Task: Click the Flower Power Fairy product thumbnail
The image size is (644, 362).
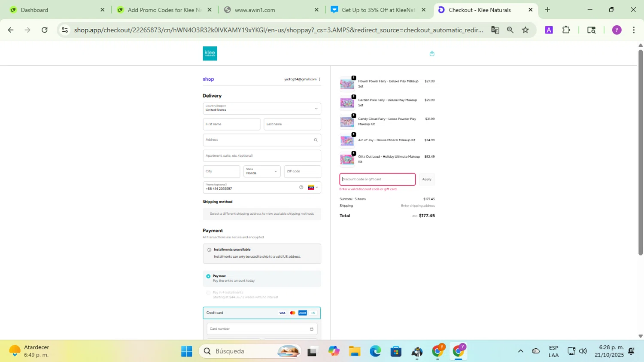Action: tap(347, 84)
